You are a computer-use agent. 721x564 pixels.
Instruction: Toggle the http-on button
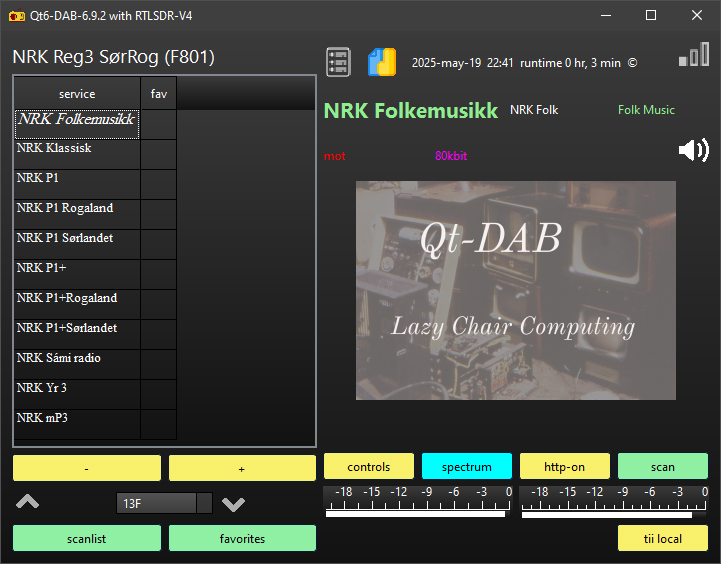[565, 466]
